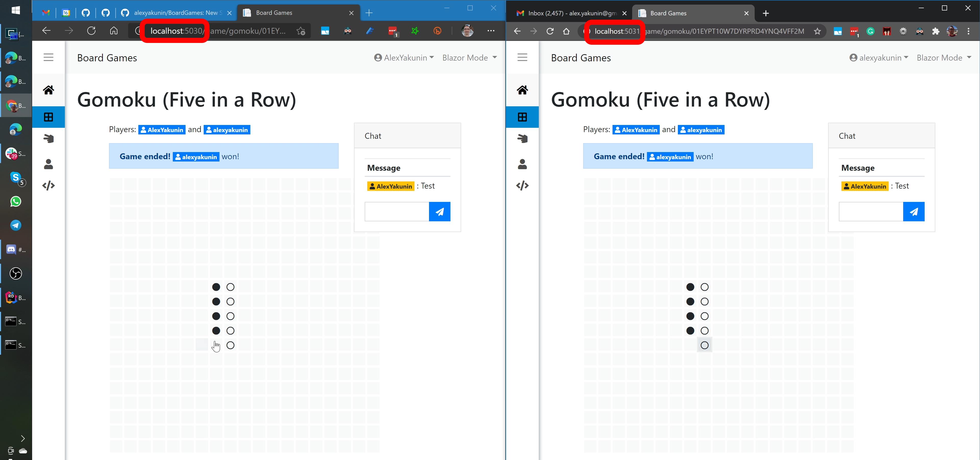Viewport: 980px width, 460px height.
Task: Toggle the hamburger menu in left window
Action: point(48,57)
